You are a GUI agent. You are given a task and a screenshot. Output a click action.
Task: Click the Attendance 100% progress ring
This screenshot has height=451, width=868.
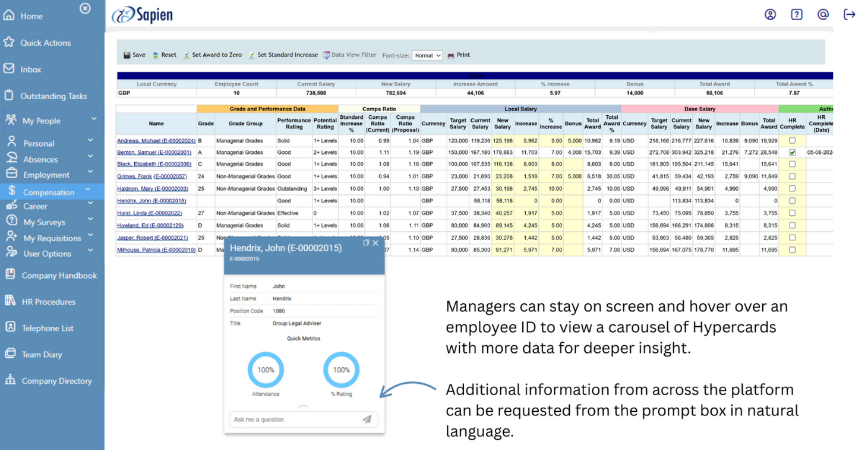(x=266, y=370)
